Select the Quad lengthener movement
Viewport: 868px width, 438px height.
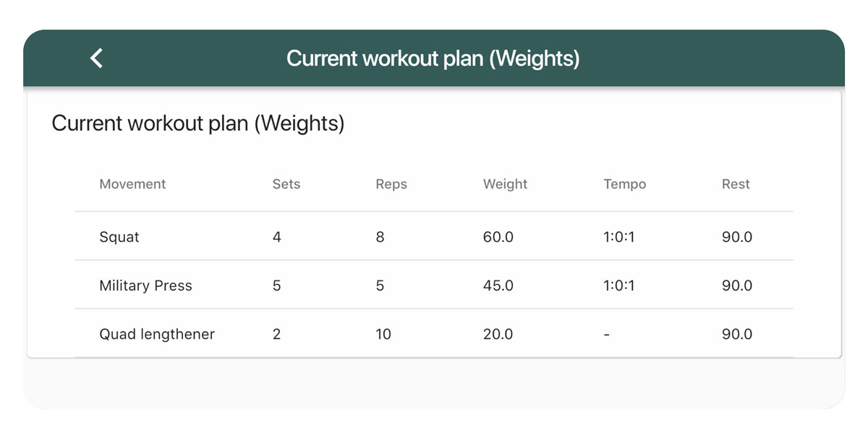[x=157, y=334]
